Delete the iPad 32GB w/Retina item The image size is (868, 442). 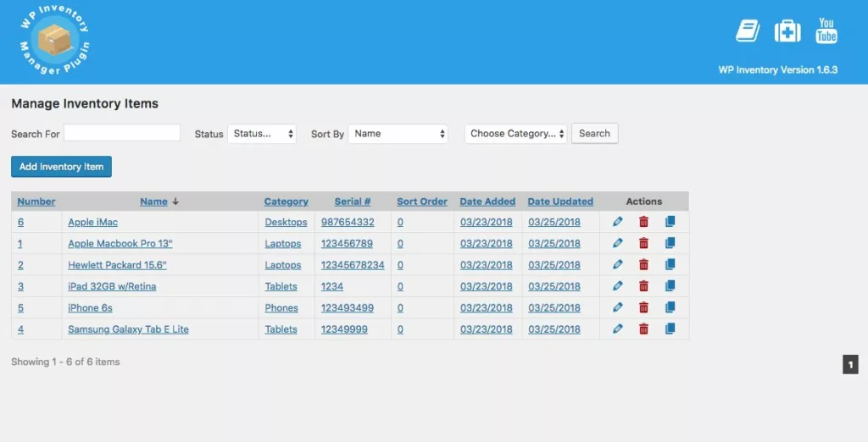click(x=643, y=286)
